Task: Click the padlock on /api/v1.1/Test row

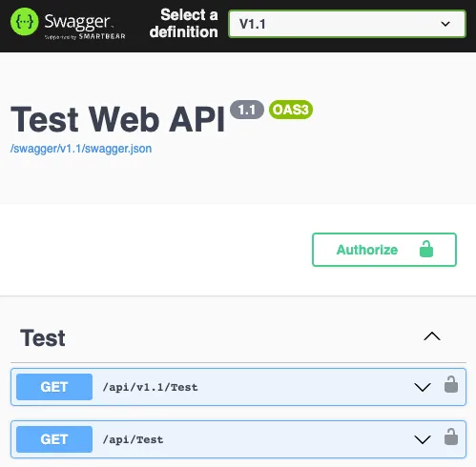Action: (x=451, y=384)
